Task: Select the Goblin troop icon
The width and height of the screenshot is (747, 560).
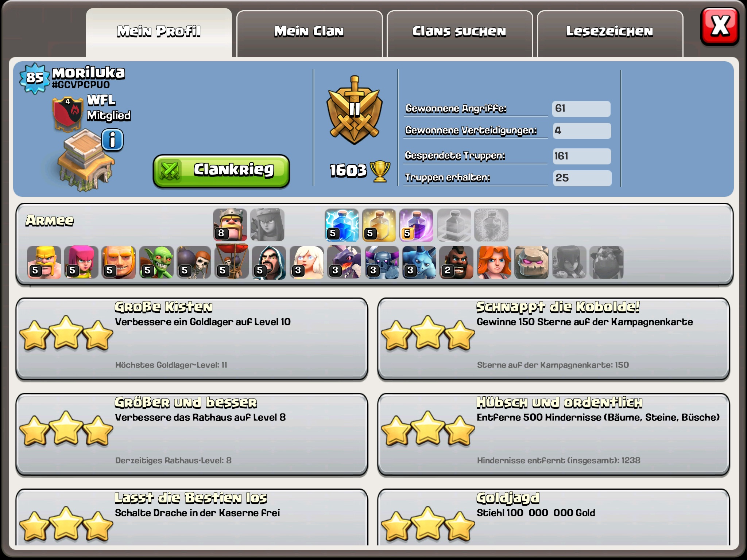Action: [156, 262]
